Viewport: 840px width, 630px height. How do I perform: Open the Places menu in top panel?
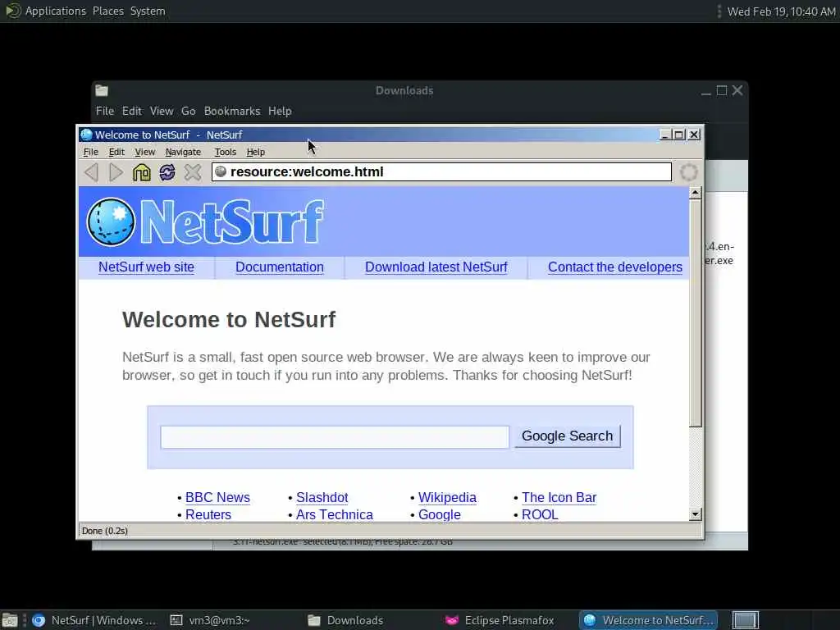108,11
